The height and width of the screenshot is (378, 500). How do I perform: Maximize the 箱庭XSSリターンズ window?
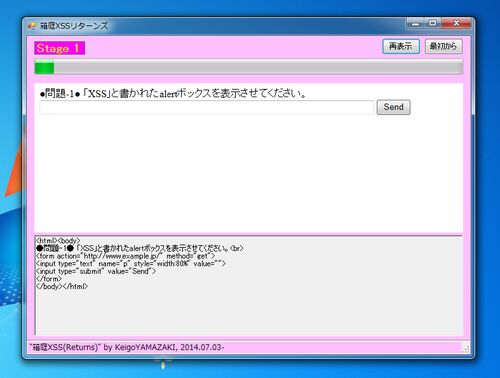point(433,23)
